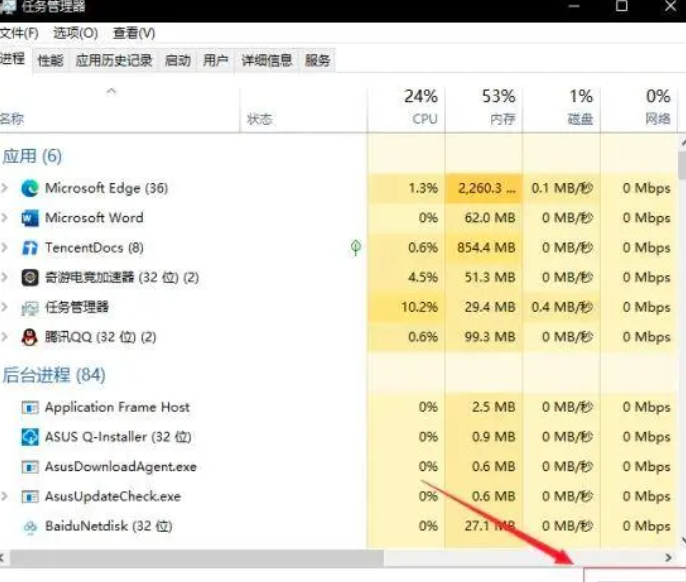Select the ASUS Q-Installer icon
Viewport: 686px width, 582px height.
tap(30, 437)
